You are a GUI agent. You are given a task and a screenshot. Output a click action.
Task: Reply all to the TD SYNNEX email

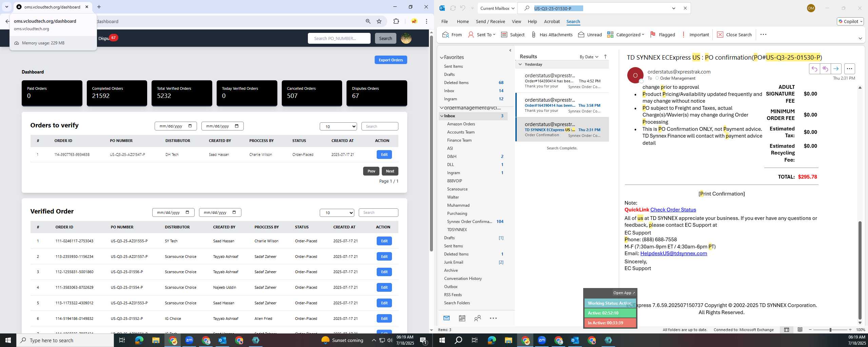click(825, 69)
